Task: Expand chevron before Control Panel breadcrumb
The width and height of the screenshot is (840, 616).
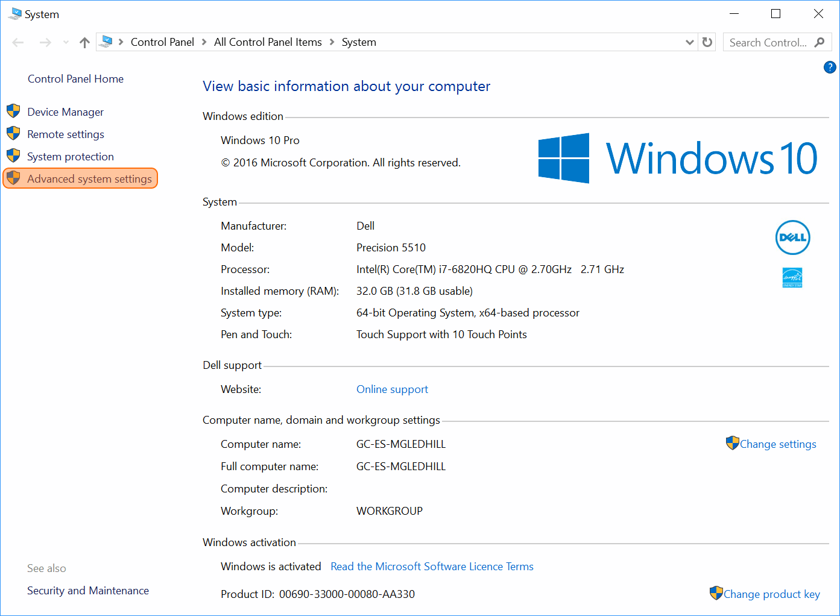Action: click(121, 42)
